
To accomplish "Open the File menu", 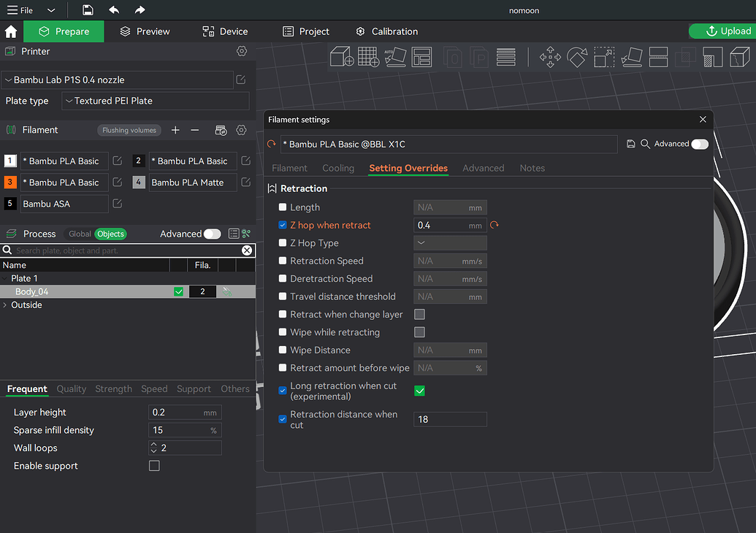I will (20, 10).
